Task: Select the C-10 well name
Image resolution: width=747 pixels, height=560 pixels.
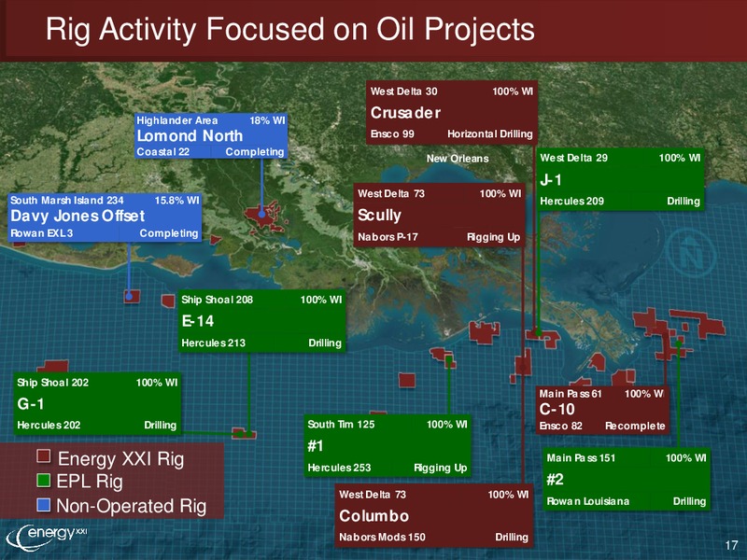Action: pos(557,410)
